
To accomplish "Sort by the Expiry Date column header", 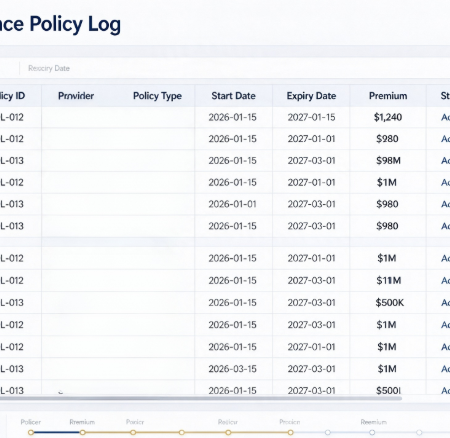I will [x=311, y=96].
